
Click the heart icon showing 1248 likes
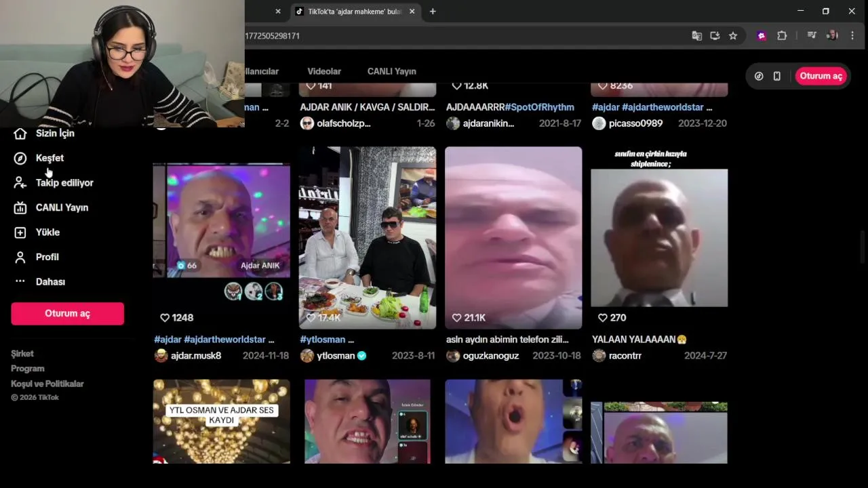tap(165, 317)
